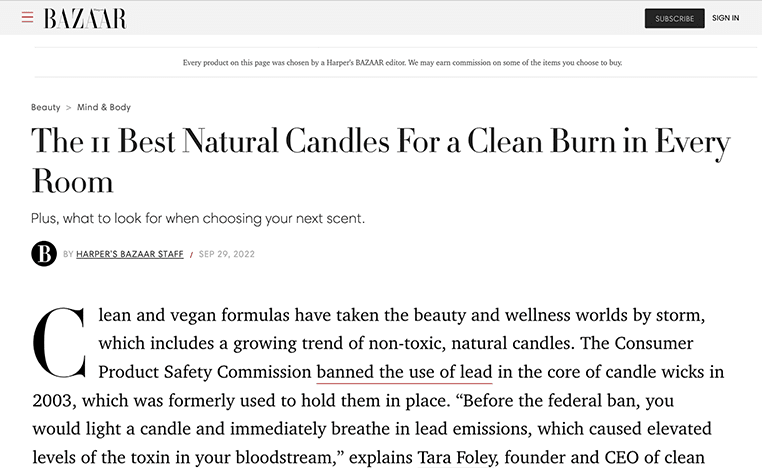Open the Sign In link
The image size is (762, 468).
[x=726, y=18]
